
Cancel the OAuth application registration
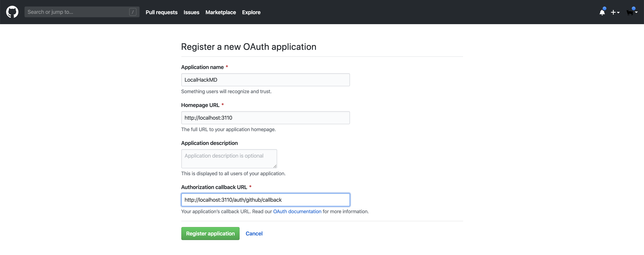254,233
